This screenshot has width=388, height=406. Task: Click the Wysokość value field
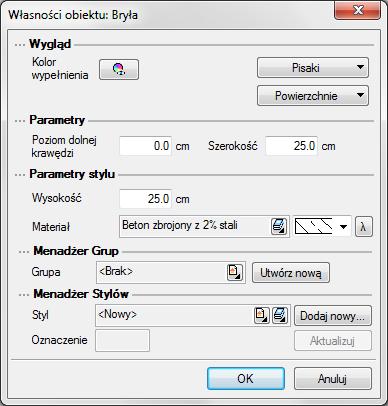(145, 199)
